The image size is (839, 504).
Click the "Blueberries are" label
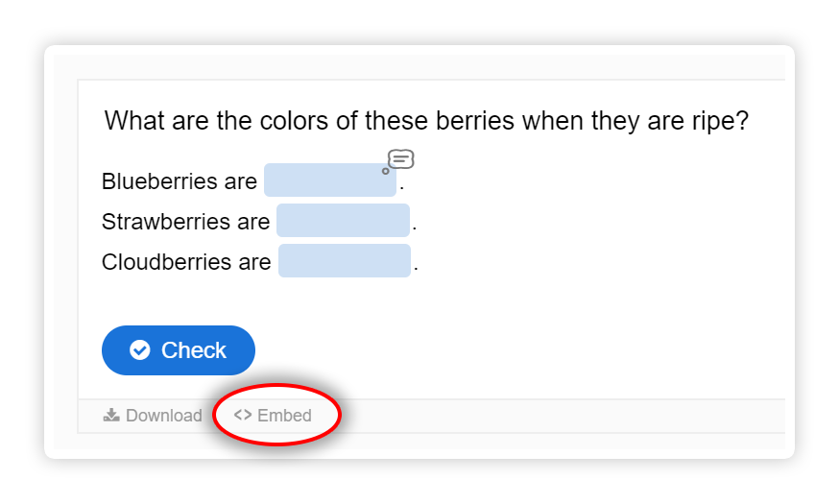pyautogui.click(x=180, y=181)
